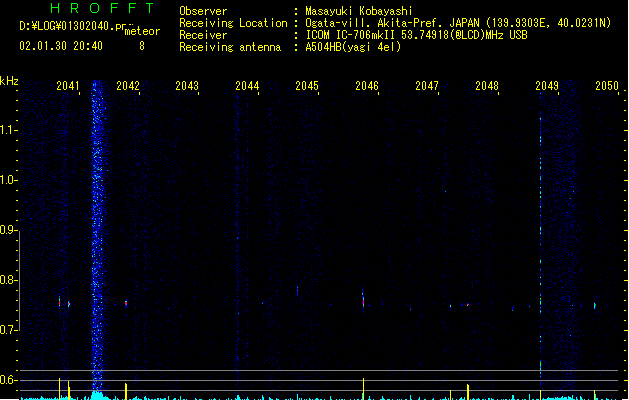Select the ICOM IC-706mkII receiver text
The height and width of the screenshot is (400, 629).
[x=416, y=35]
